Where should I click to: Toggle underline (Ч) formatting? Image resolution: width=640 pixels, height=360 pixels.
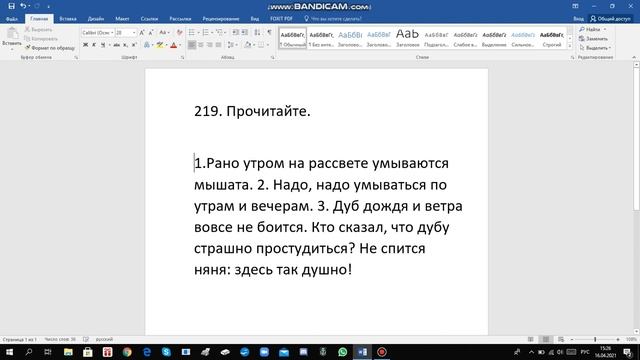(x=103, y=45)
